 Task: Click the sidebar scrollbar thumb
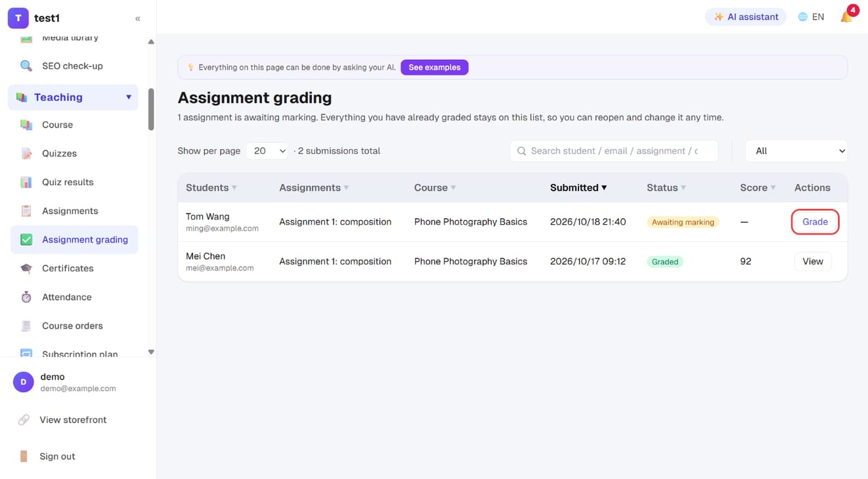pos(151,110)
